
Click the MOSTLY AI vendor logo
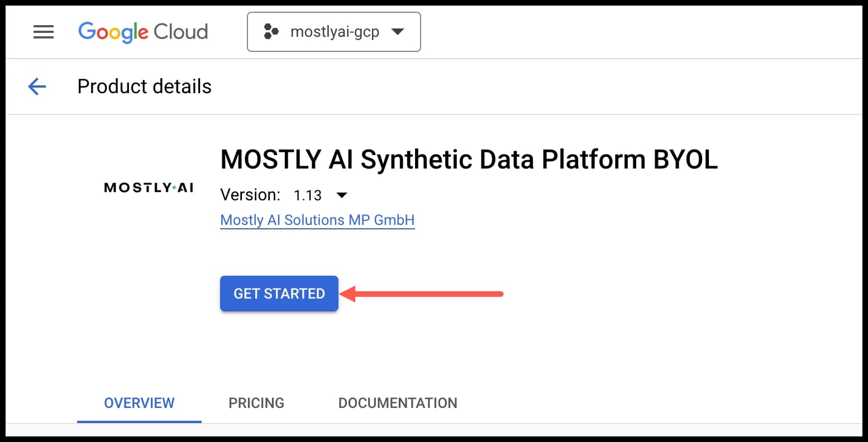coord(148,188)
